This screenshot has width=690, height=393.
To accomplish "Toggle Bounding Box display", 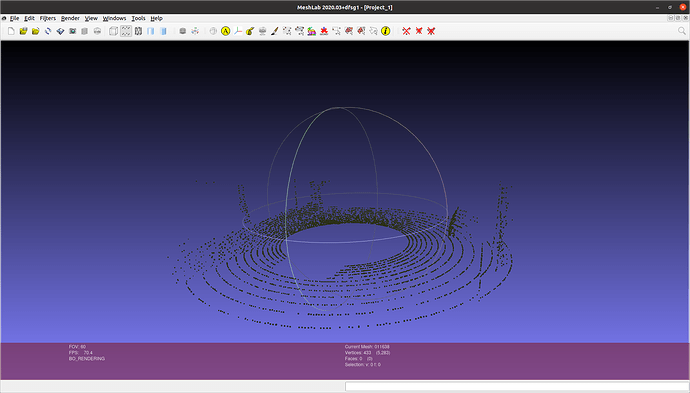I will tap(114, 31).
